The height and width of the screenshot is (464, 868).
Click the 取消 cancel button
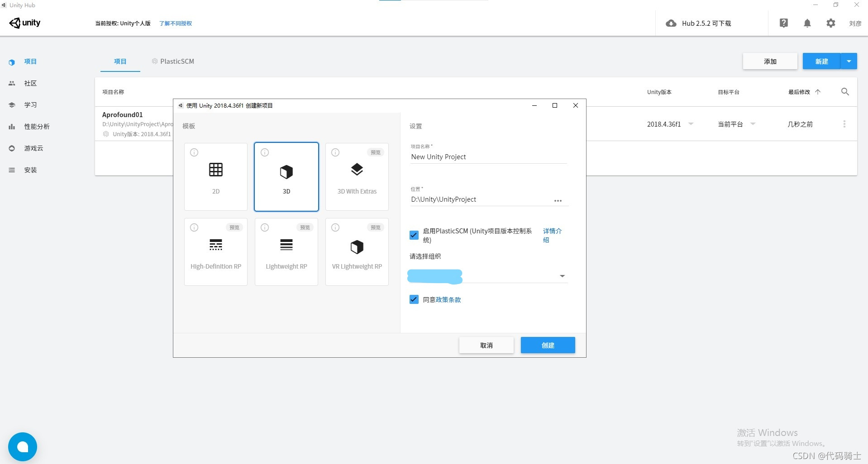pyautogui.click(x=486, y=345)
